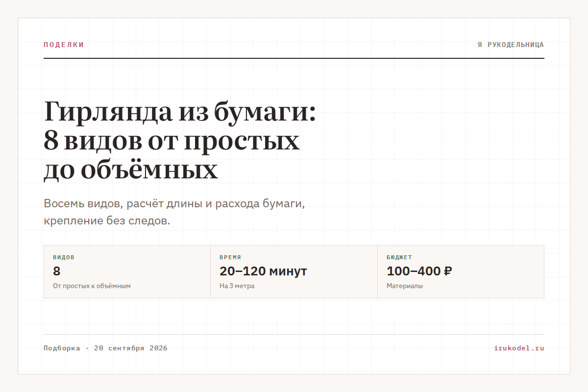Viewport: 588px width, 392px height.
Task: Open the irukodel.ru link
Action: tap(519, 348)
